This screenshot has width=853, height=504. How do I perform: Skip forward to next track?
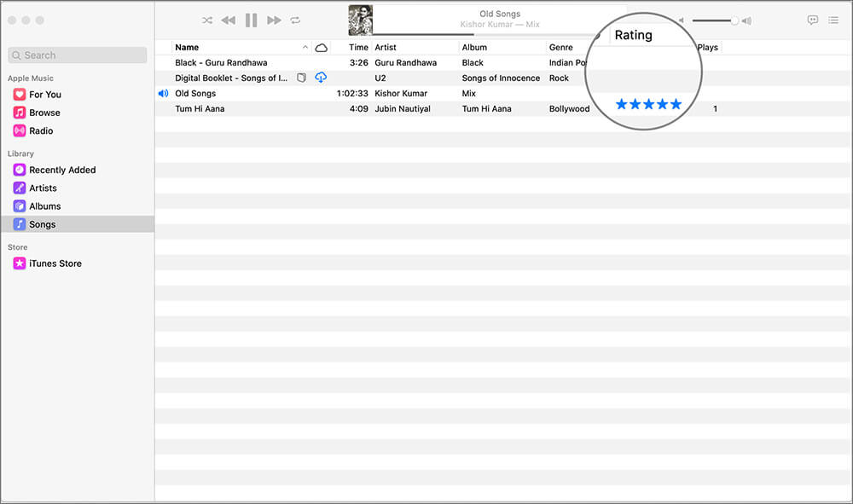tap(274, 20)
